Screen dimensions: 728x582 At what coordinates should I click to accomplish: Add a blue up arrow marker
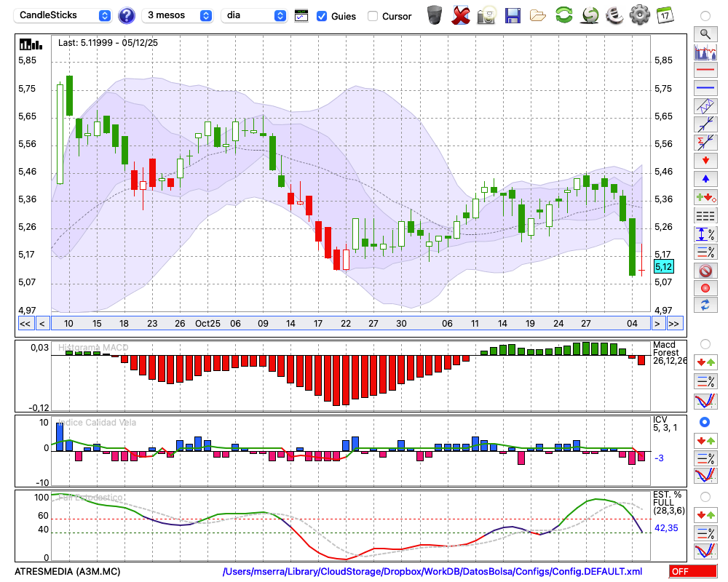(705, 179)
